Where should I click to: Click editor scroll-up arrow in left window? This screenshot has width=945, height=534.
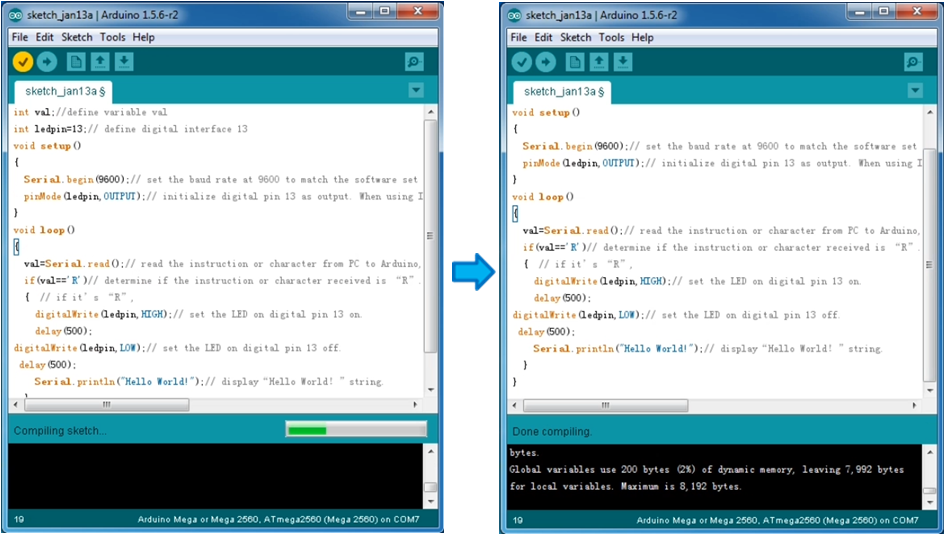pyautogui.click(x=431, y=112)
